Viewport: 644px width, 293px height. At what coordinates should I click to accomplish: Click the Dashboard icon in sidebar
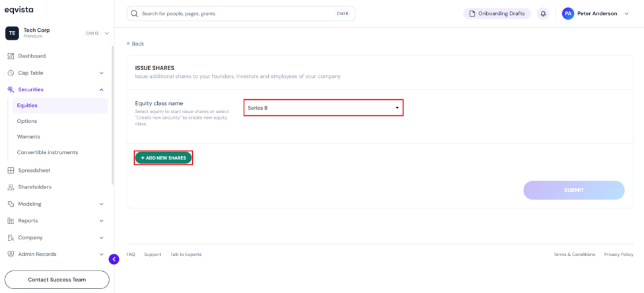11,56
